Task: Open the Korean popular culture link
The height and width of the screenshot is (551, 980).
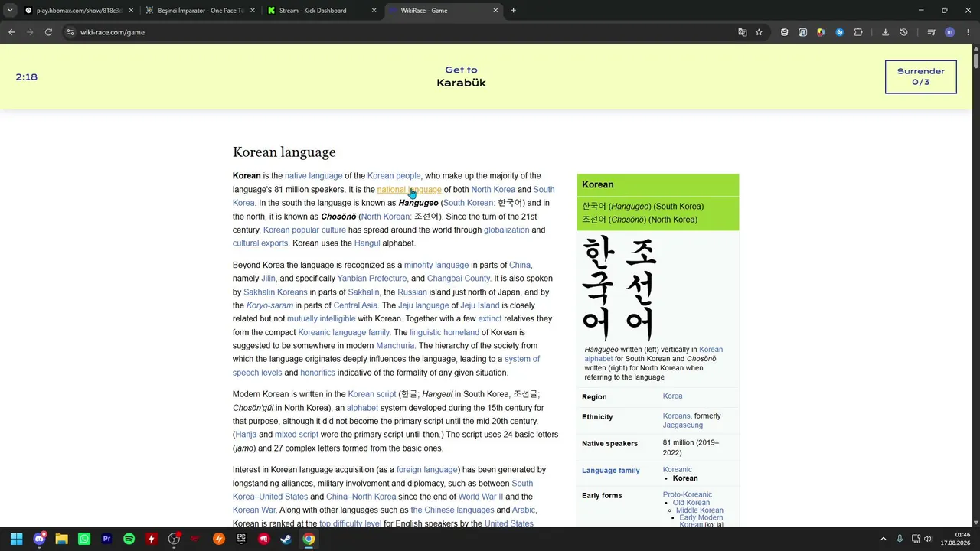Action: click(305, 230)
